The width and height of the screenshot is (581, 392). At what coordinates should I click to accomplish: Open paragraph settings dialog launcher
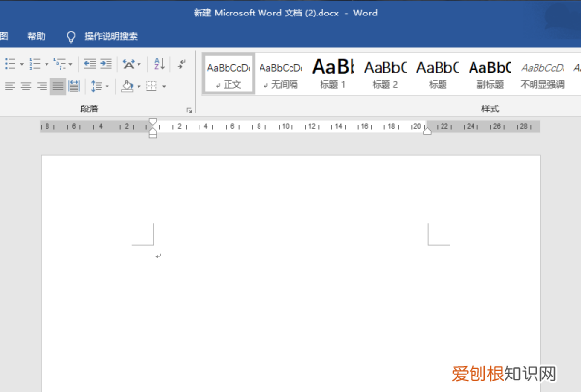pos(189,110)
